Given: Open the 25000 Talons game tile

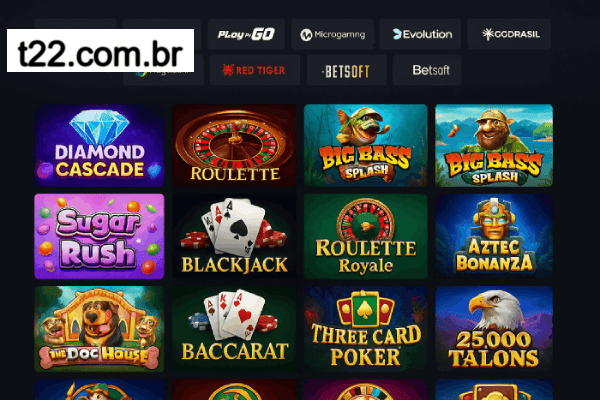Looking at the screenshot, I should [x=494, y=329].
